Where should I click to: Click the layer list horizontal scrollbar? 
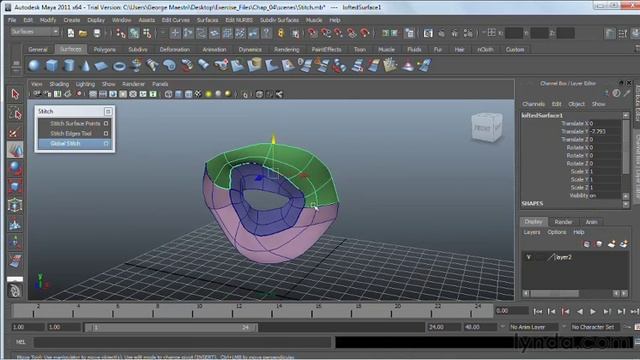click(x=555, y=293)
